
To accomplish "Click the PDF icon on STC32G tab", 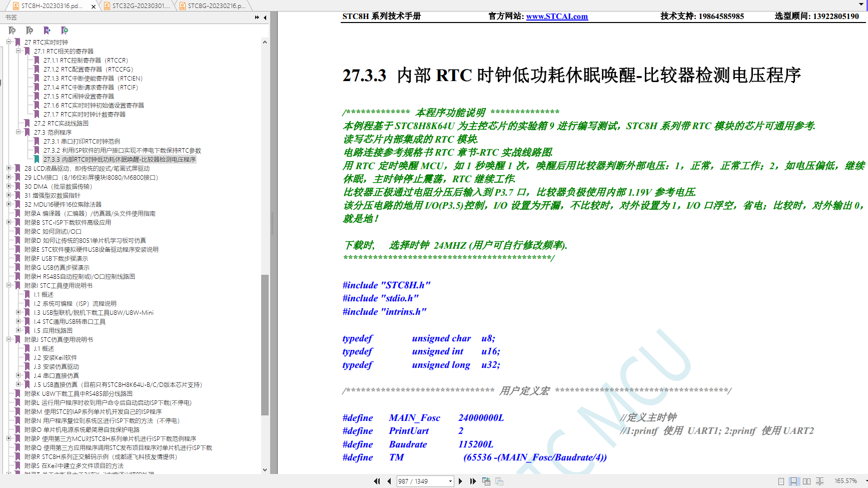I will click(107, 6).
